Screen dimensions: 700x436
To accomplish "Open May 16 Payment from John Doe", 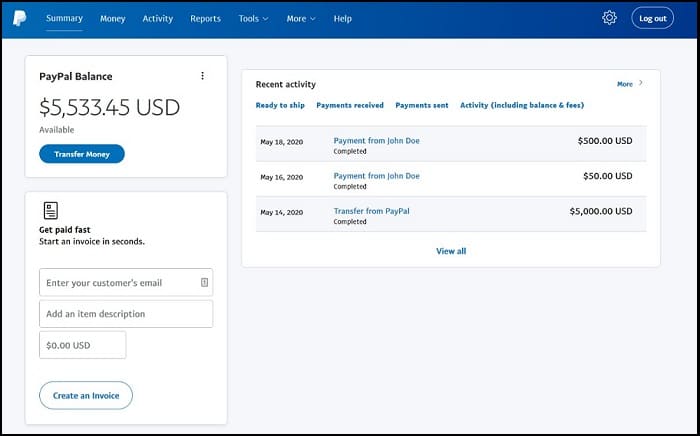I will [x=376, y=176].
